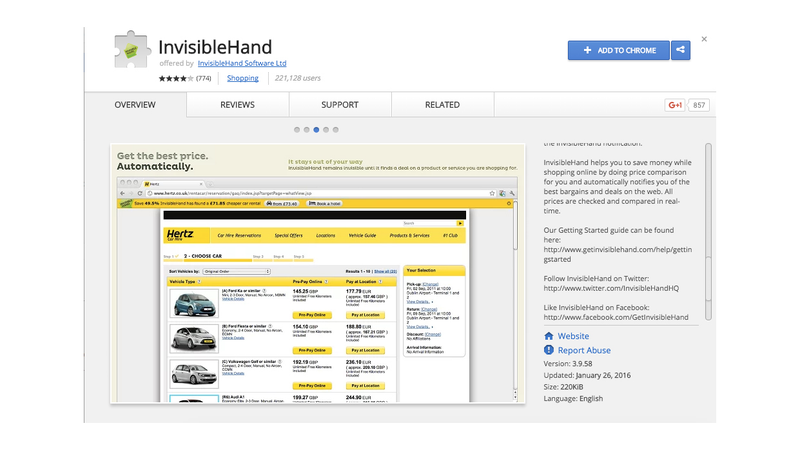800x450 pixels.
Task: Click the "Size: 220KiB" text
Action: coord(563,387)
